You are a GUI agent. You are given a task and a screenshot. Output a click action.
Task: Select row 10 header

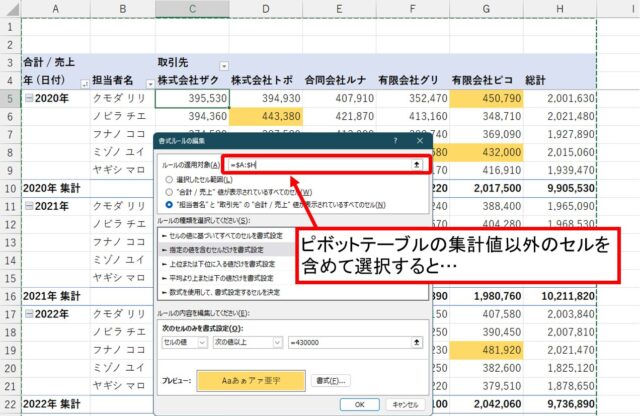[10, 188]
